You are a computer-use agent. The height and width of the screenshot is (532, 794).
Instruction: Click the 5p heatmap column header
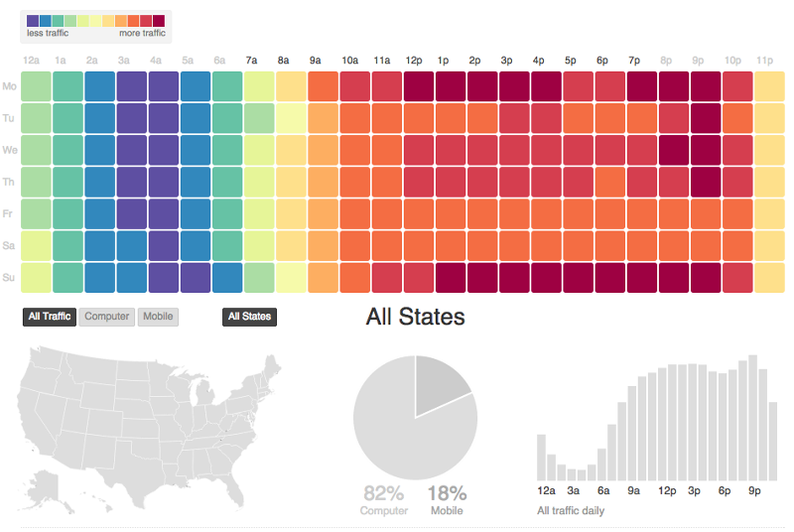(x=571, y=61)
